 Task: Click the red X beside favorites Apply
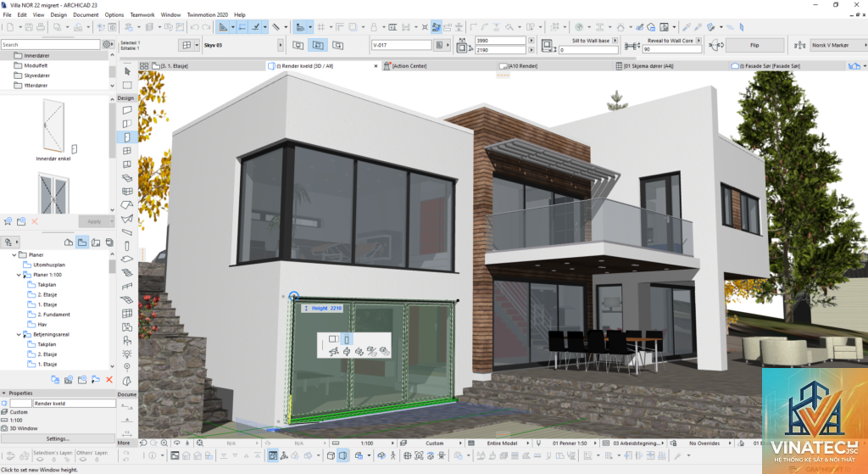(34, 221)
